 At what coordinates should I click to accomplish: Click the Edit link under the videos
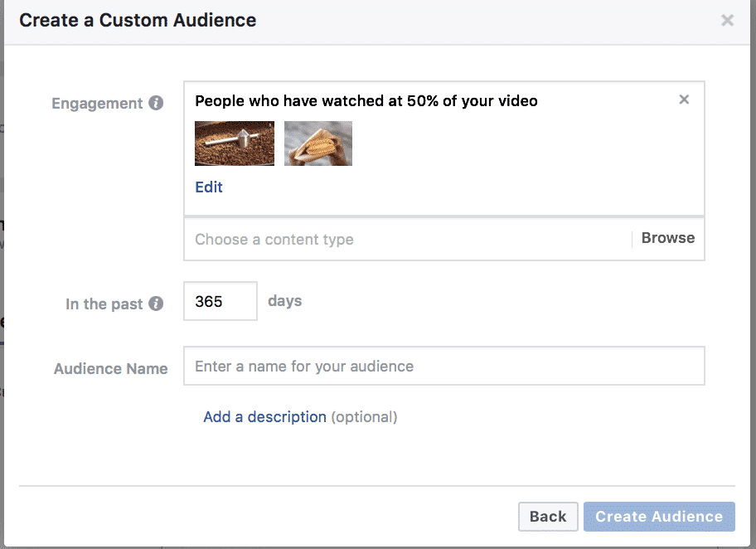click(x=209, y=187)
